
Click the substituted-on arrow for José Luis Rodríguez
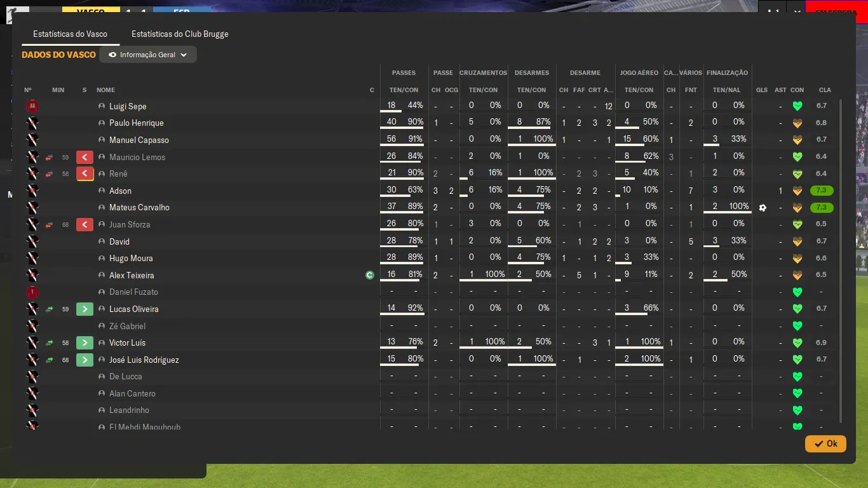click(x=85, y=360)
